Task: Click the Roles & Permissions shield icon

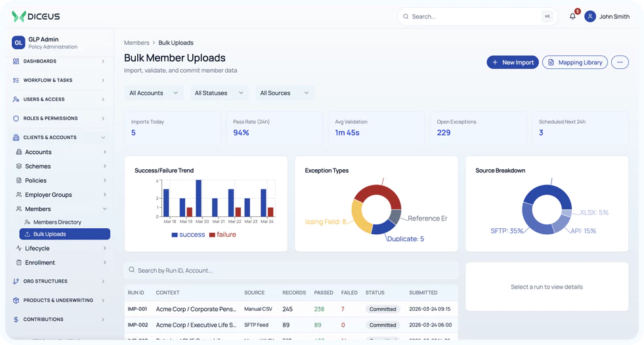Action: tap(16, 119)
